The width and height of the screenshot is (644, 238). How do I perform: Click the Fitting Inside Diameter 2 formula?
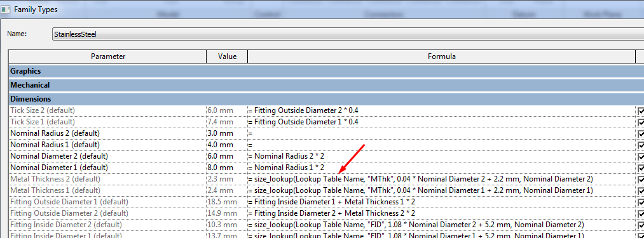pos(416,225)
